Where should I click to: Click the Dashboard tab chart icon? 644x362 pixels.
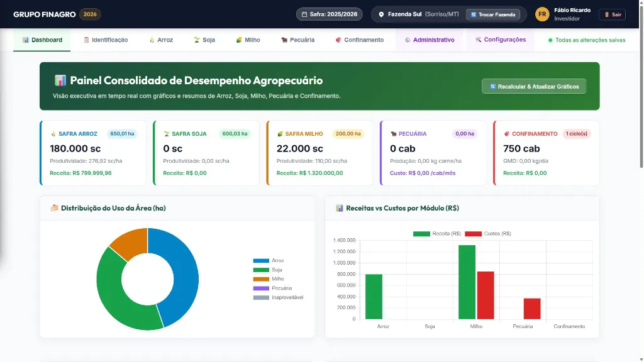25,40
